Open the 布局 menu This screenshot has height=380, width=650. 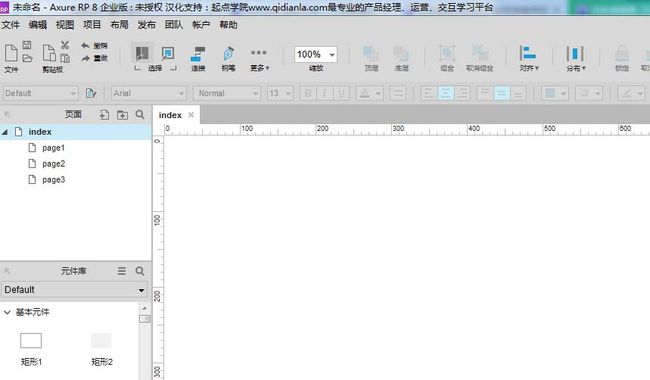click(119, 25)
